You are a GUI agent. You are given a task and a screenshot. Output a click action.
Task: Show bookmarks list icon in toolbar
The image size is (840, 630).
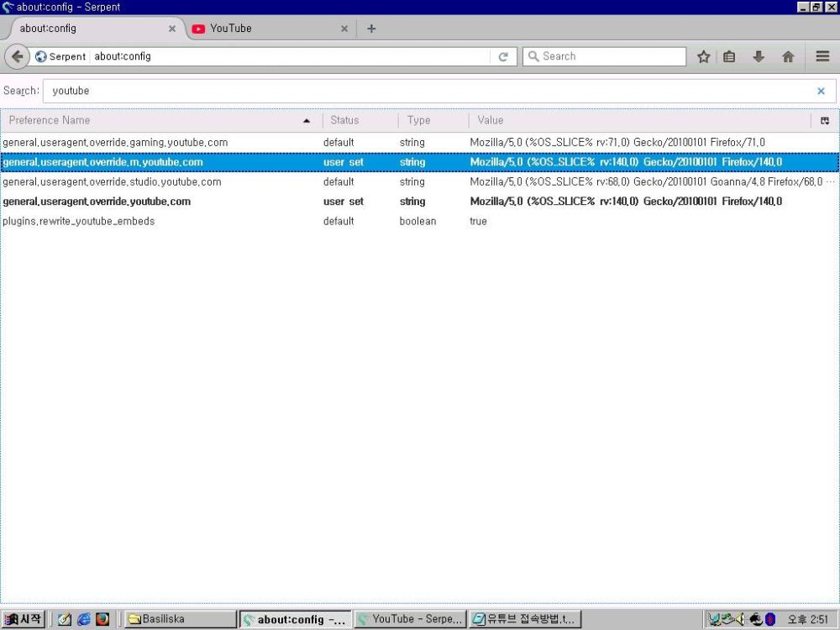729,56
